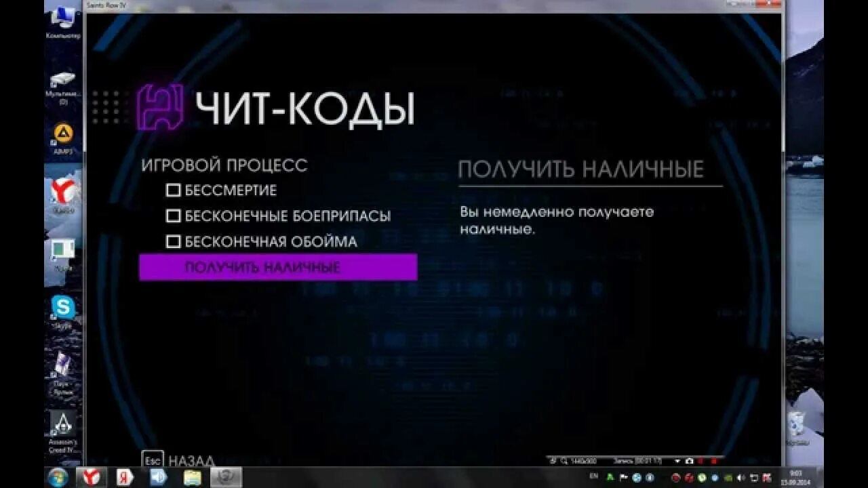868x488 pixels.
Task: Enable the БЕССМЕРТИЕ cheat checkbox
Action: [173, 190]
